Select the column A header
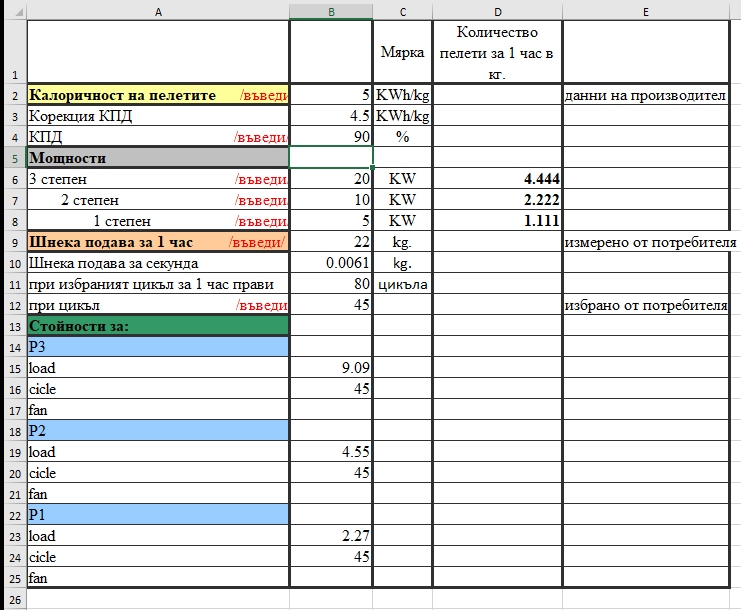This screenshot has width=741, height=610. coord(158,10)
